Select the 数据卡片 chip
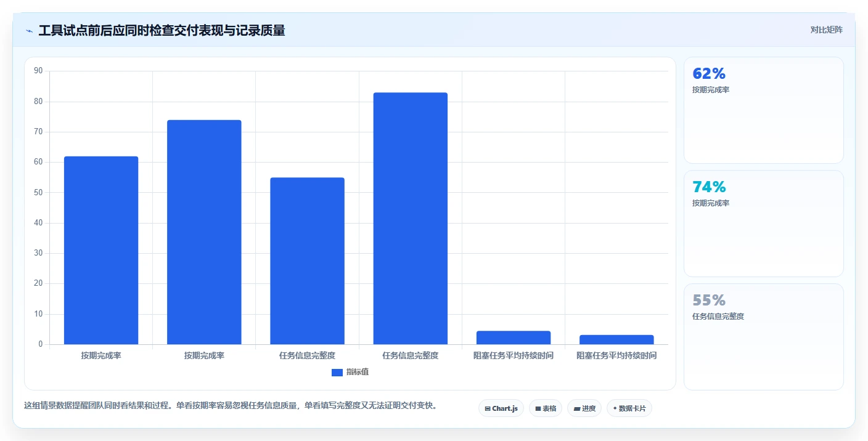This screenshot has height=441, width=868. [629, 408]
